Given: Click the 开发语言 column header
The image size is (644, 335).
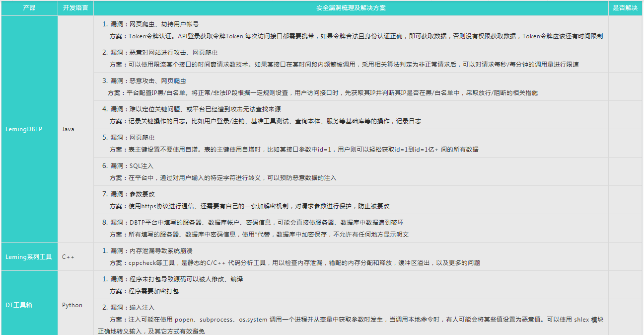Looking at the screenshot, I should (75, 7).
